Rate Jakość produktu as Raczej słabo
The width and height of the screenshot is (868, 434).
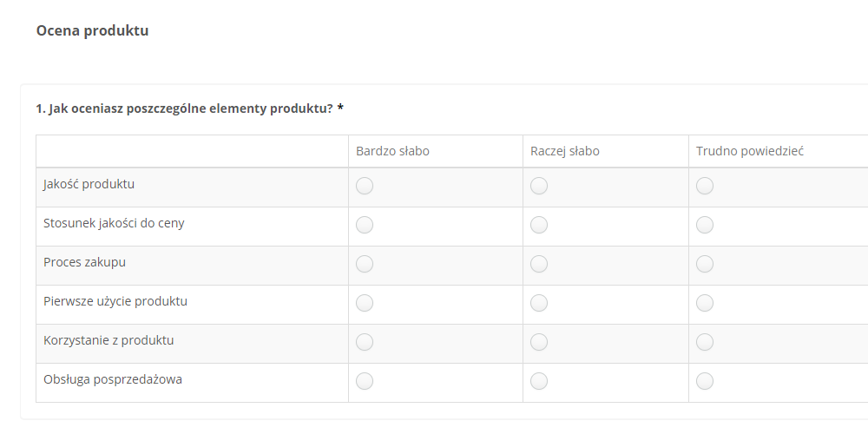pyautogui.click(x=539, y=186)
